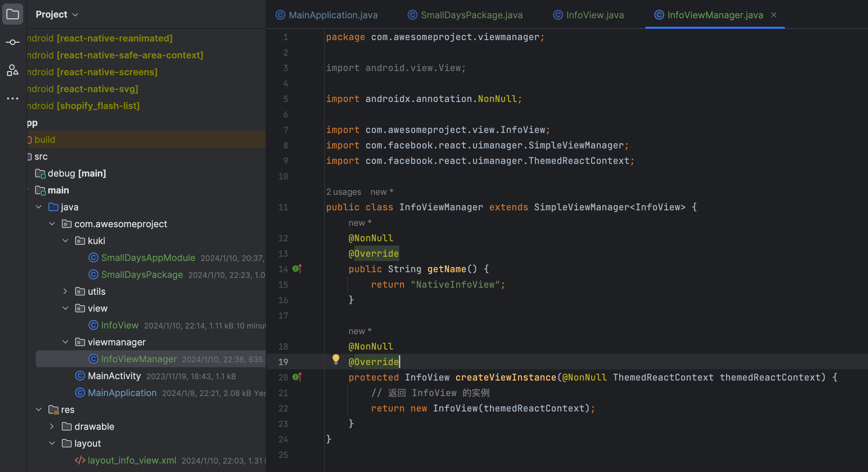
Task: Click the java source folder icon
Action: click(x=53, y=207)
